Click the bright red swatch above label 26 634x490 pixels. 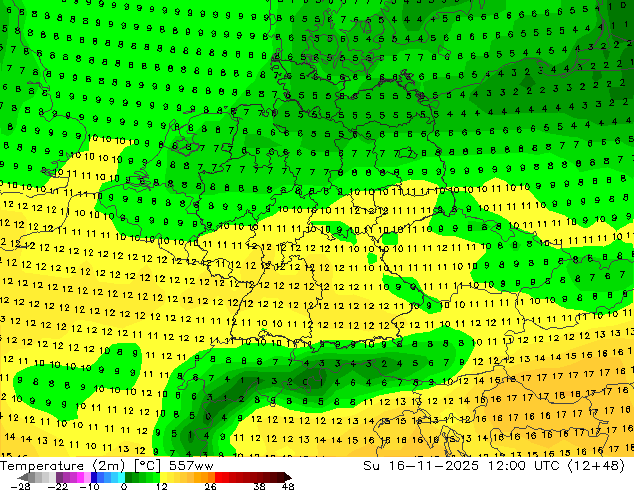click(x=218, y=477)
